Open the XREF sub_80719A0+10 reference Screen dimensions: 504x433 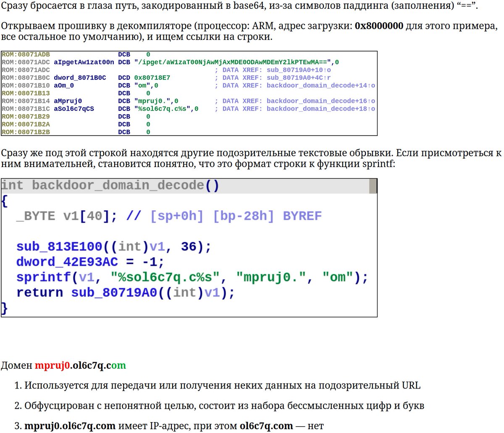pos(298,70)
